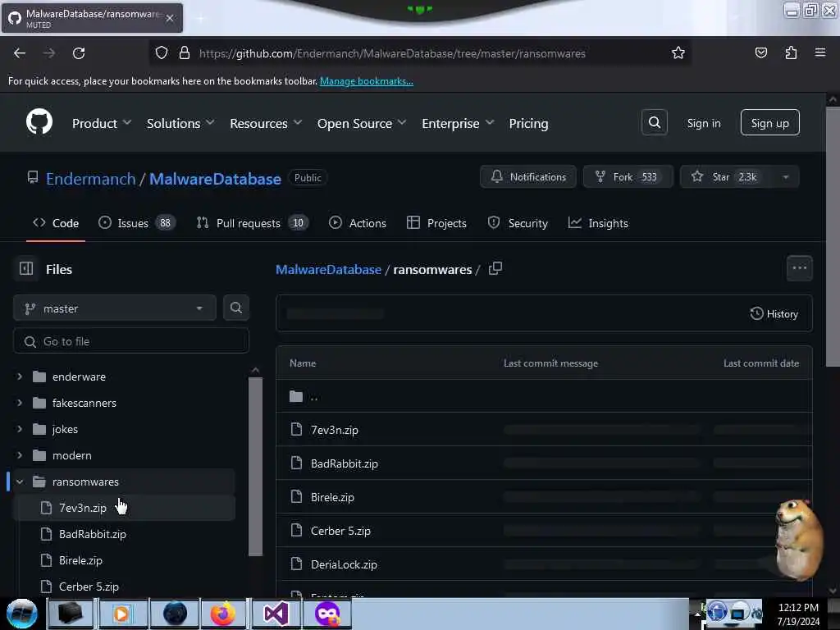This screenshot has height=630, width=840.
Task: Click the Manage bookmarks link
Action: [367, 81]
